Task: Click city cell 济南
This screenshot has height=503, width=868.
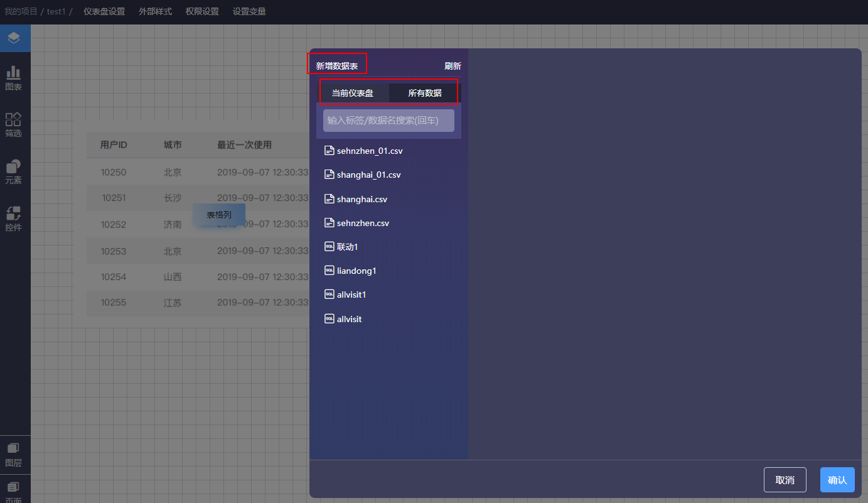Action: click(x=173, y=225)
